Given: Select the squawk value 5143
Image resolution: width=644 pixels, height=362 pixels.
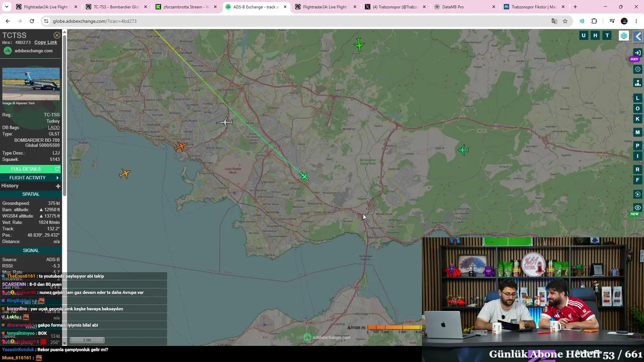Looking at the screenshot, I should click(55, 159).
